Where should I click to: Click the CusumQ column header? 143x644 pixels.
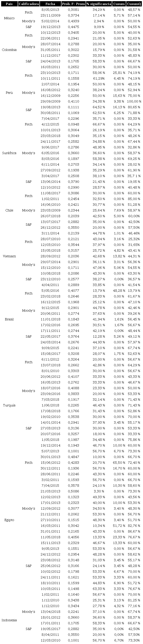click(x=134, y=4)
